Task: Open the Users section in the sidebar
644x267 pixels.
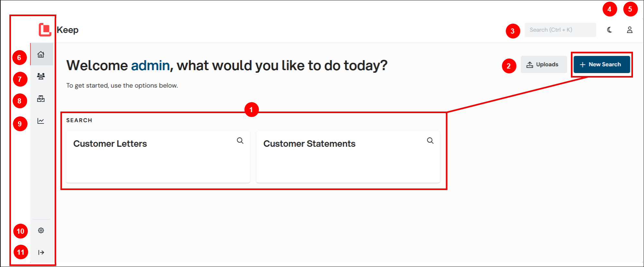Action: [41, 76]
